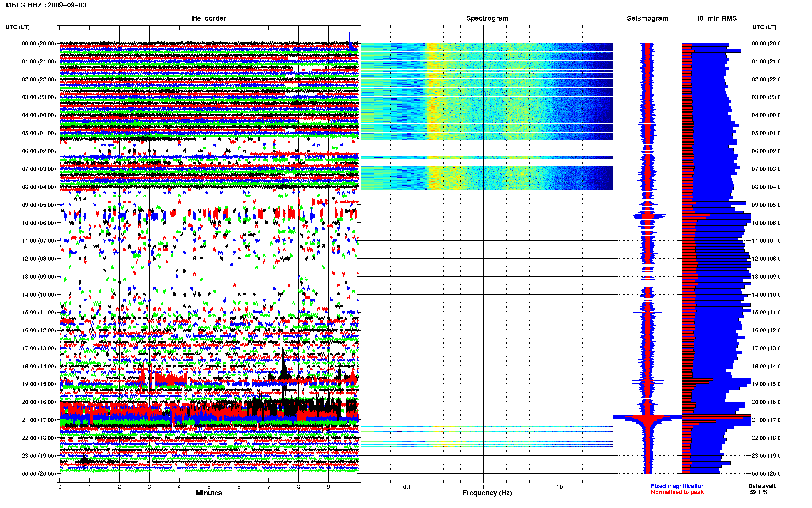Click the Frequency (Hz) axis label
The image size is (812, 508).
tap(487, 493)
